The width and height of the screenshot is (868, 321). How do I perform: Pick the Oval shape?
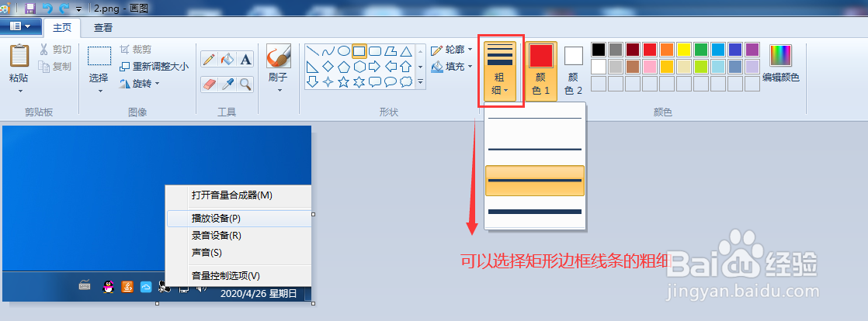coord(344,51)
